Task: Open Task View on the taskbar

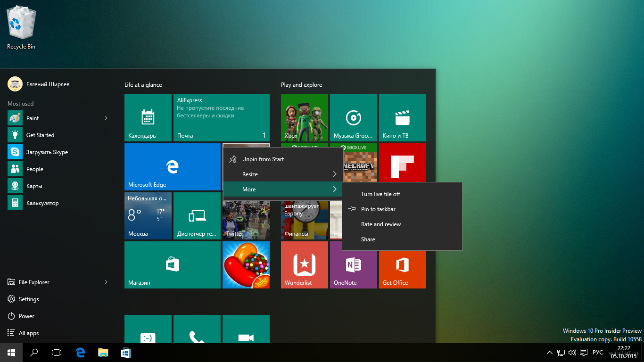Action: (x=57, y=353)
